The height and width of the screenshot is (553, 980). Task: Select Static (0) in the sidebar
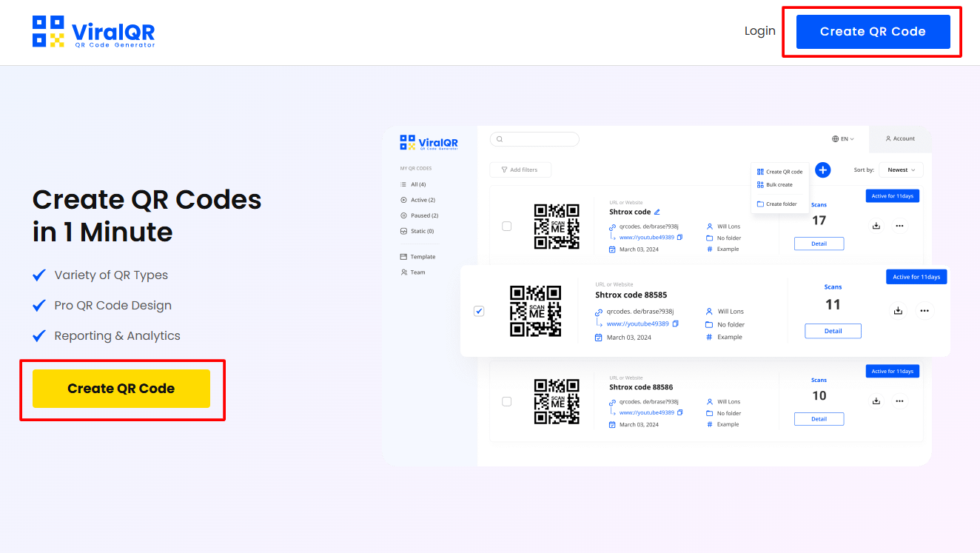click(x=417, y=231)
